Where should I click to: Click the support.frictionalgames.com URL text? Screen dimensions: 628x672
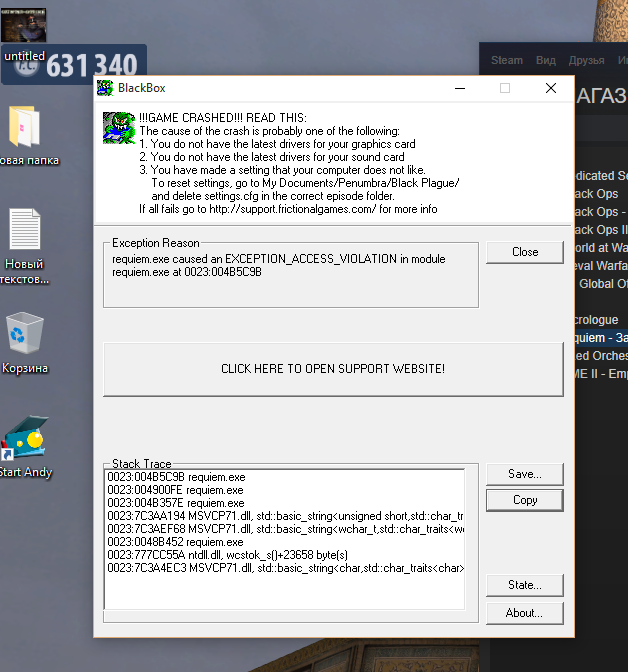pos(292,209)
